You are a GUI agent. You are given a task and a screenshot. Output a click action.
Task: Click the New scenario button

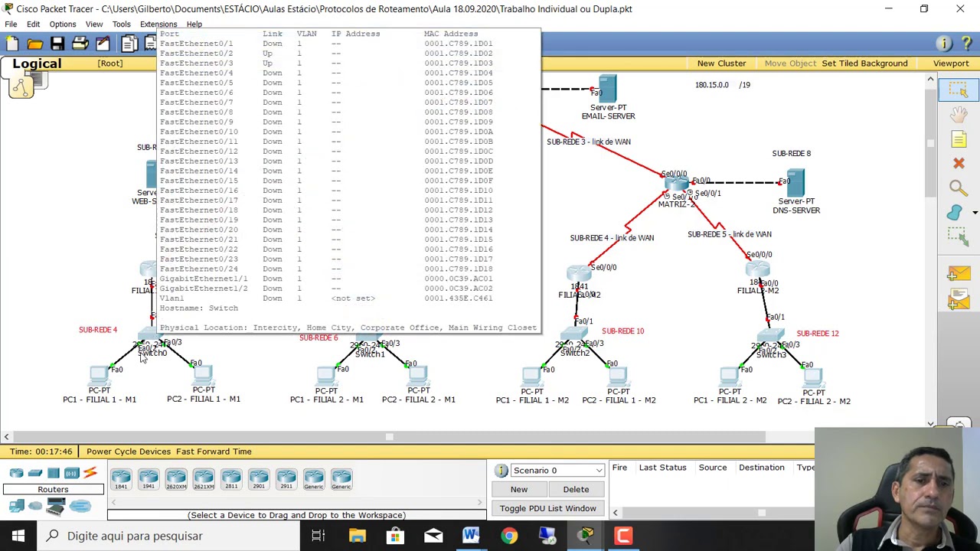coord(519,490)
